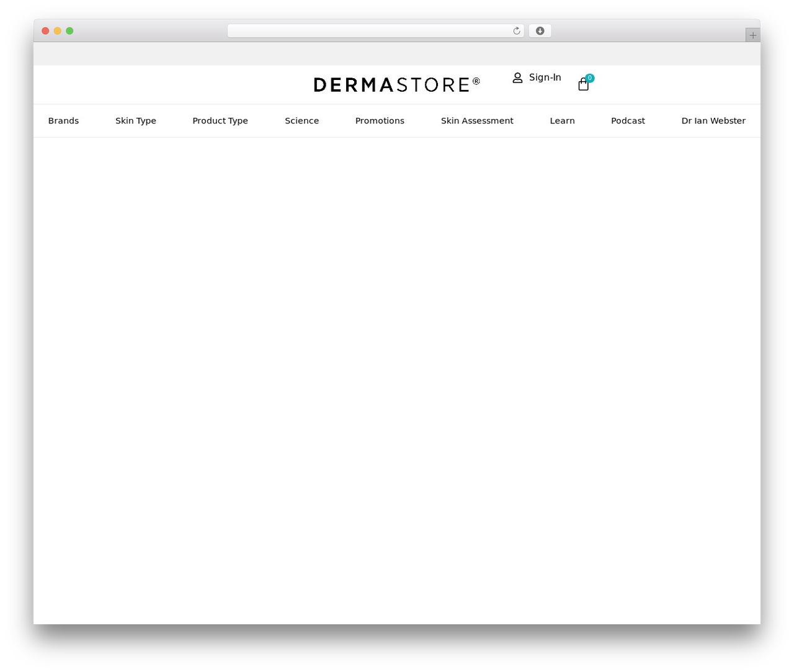Click the user account icon

click(x=517, y=77)
